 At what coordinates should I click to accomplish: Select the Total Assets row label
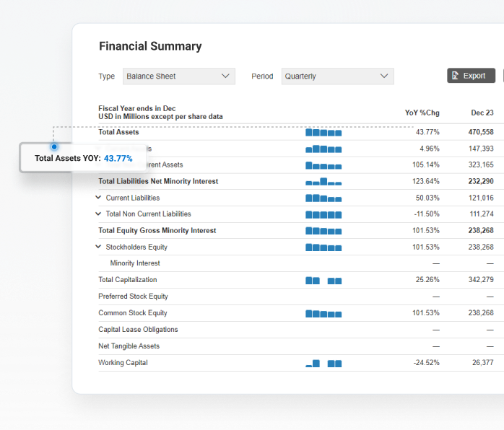point(119,132)
